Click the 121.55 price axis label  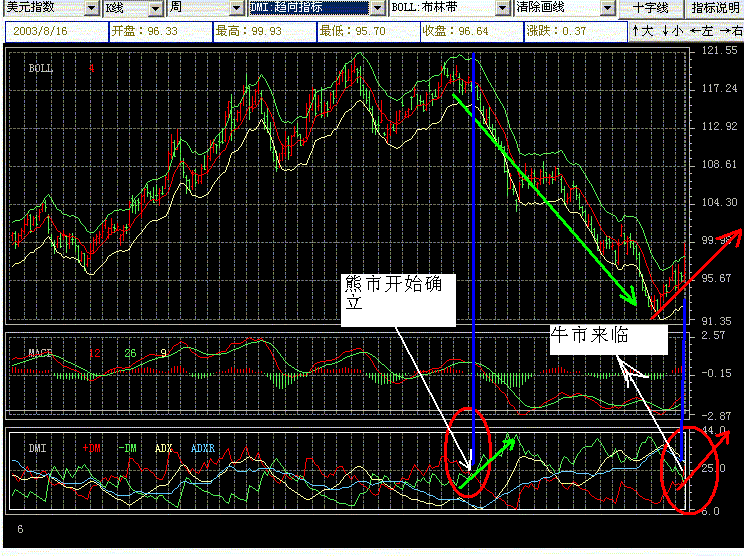point(719,50)
